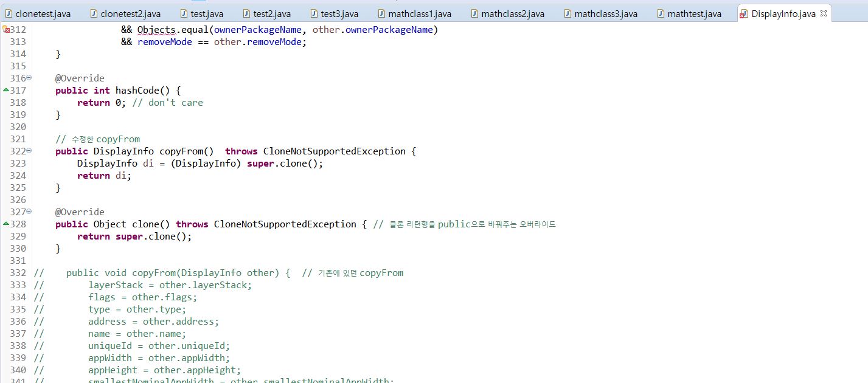Click 'CloneNotSupportedException' on line 328

coord(285,224)
